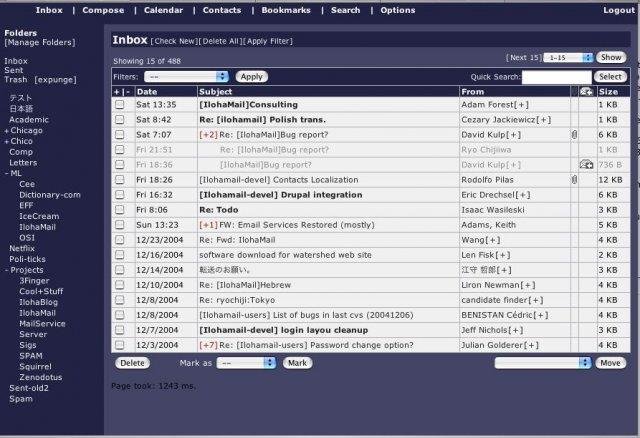Click the Mark button

coord(298,363)
